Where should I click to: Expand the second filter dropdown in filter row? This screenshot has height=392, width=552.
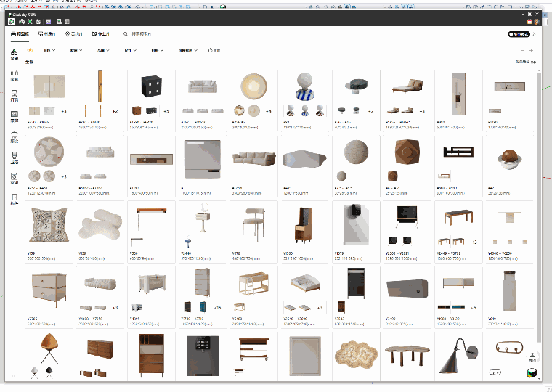tap(76, 51)
